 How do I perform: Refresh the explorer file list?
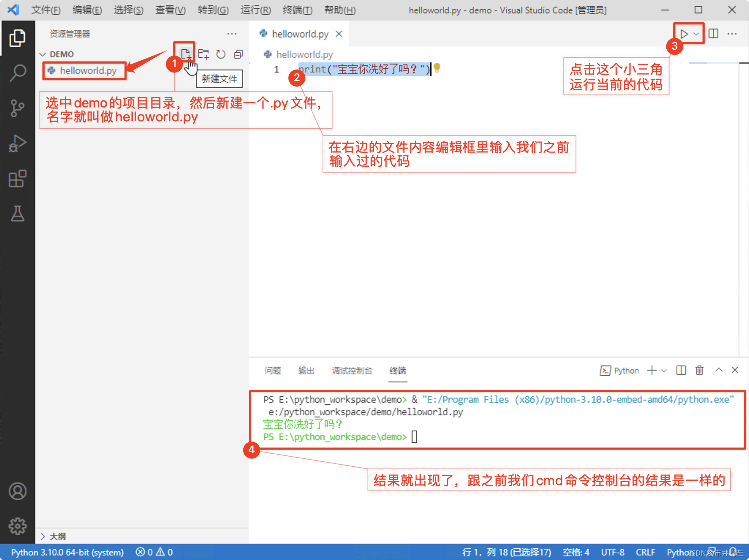pyautogui.click(x=221, y=54)
